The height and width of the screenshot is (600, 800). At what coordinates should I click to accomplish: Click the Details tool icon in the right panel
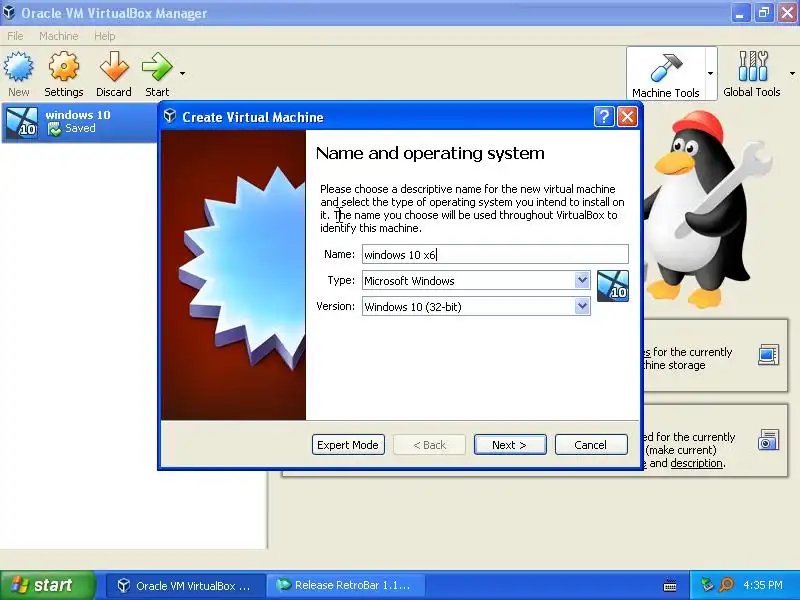pos(768,355)
